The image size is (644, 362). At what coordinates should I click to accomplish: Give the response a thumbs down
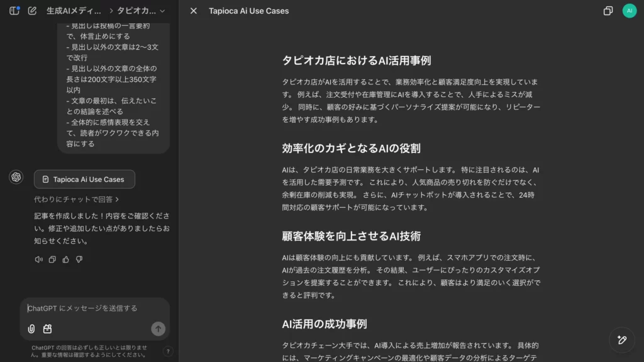pos(79,259)
